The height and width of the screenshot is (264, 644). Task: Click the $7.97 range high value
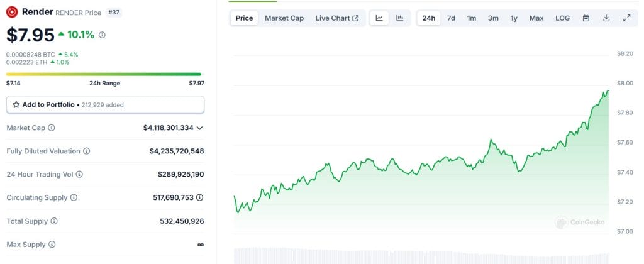pos(197,84)
